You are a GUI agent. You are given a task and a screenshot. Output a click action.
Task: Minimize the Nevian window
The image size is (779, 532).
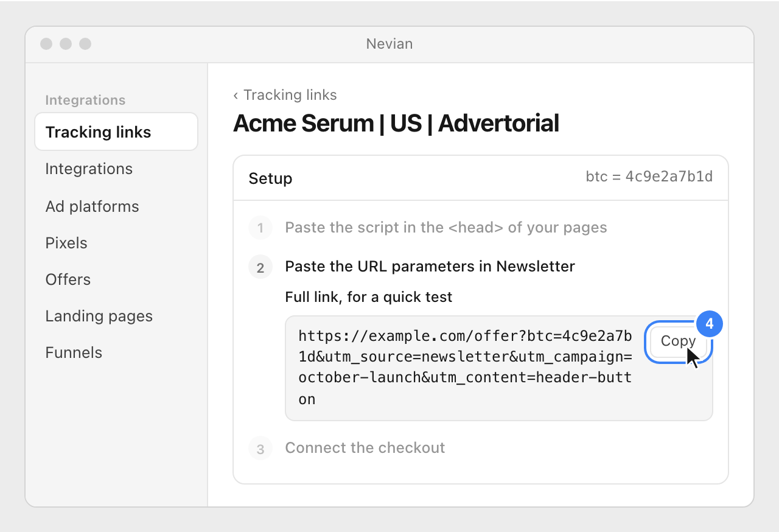coord(66,44)
